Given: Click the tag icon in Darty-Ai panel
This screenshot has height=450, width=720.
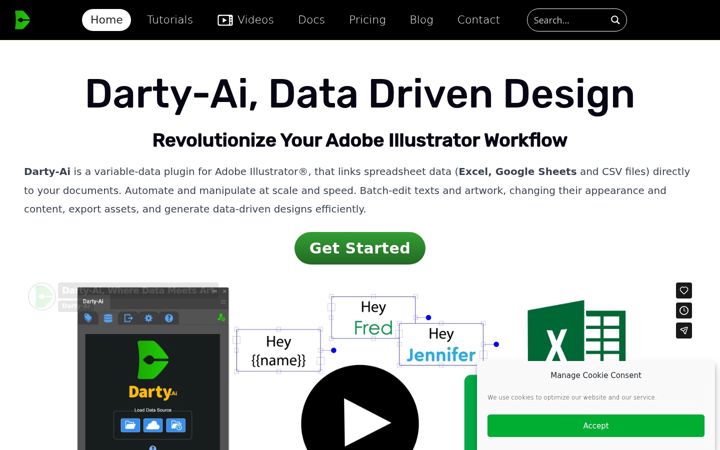Looking at the screenshot, I should tap(88, 318).
